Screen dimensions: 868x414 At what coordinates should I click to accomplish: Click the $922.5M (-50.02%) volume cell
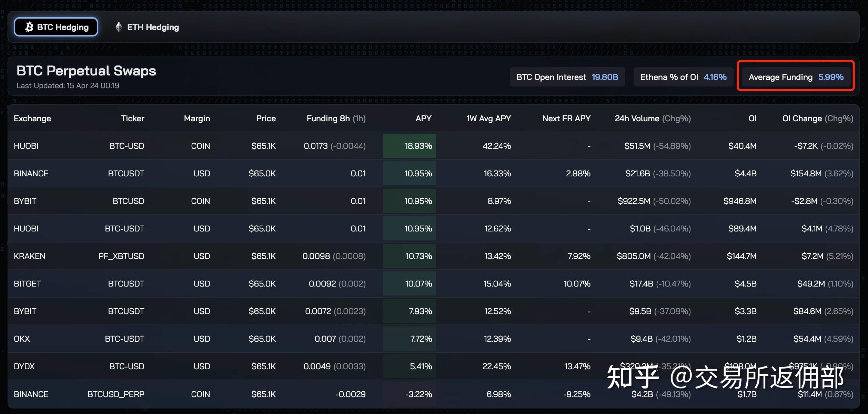(x=654, y=201)
